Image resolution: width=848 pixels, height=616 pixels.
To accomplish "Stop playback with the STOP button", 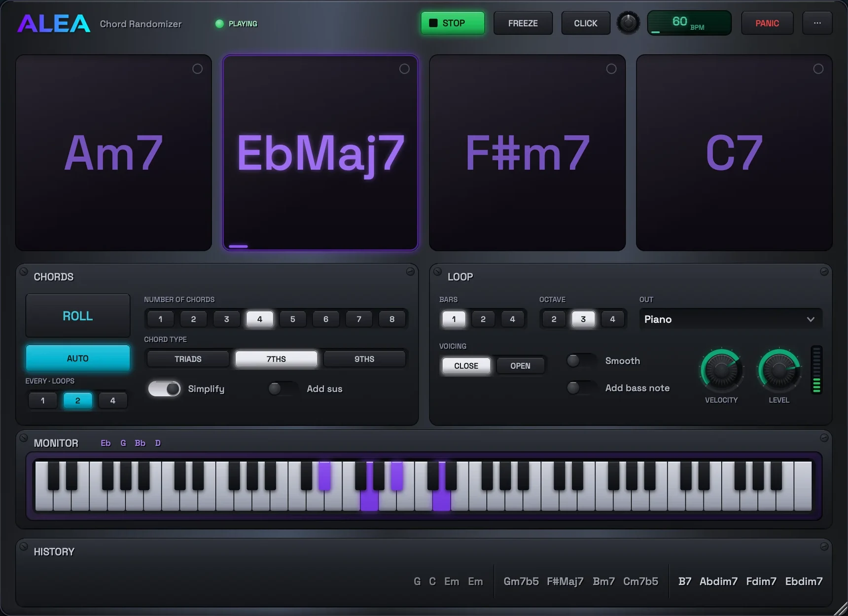I will pyautogui.click(x=453, y=23).
